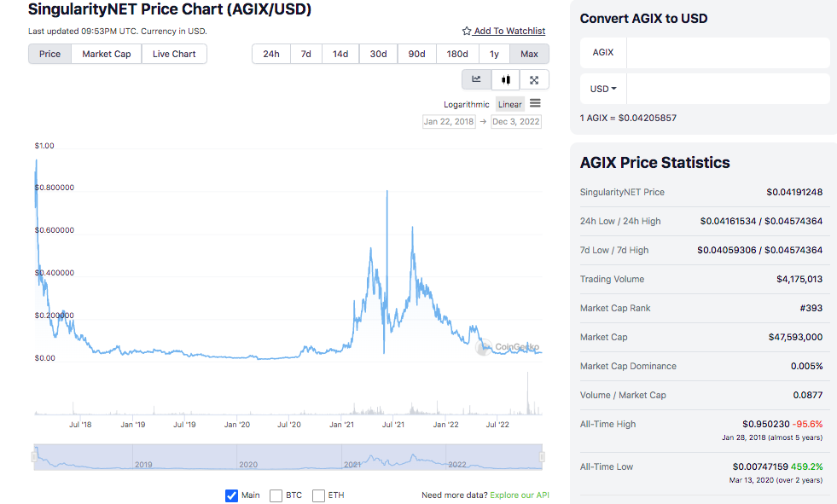Enable the ETH comparison checkbox

(319, 495)
